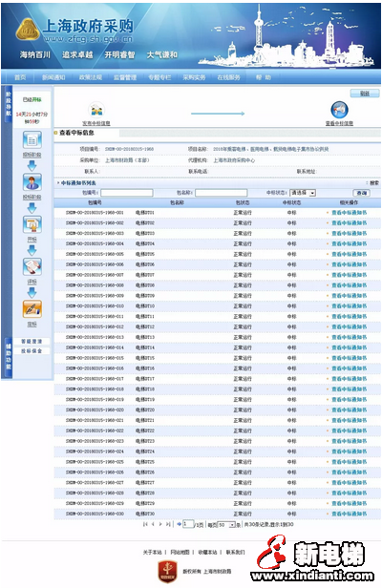This screenshot has width=382, height=588.
Task: Click the 辅助功能 vertical sidebar tab
Action: pyautogui.click(x=9, y=355)
